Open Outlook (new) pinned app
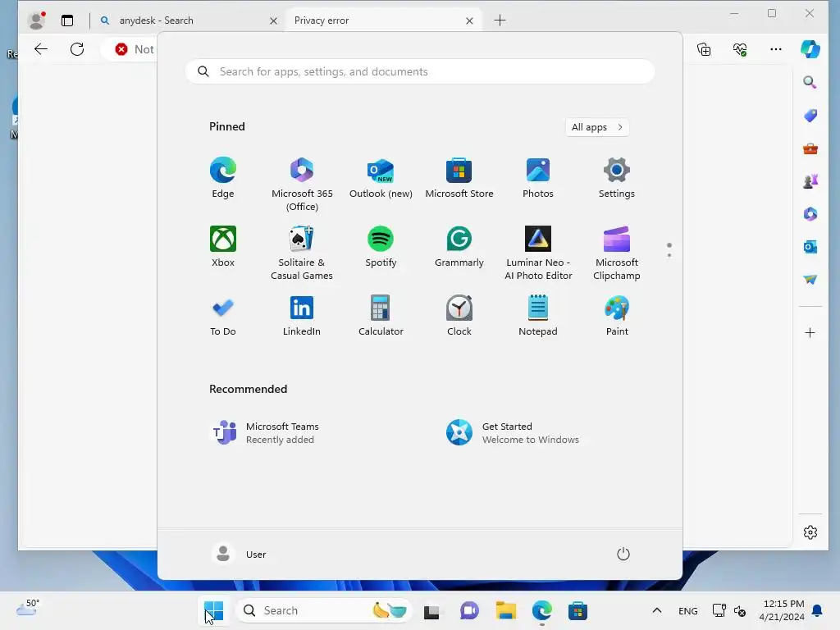Image resolution: width=840 pixels, height=630 pixels. click(x=381, y=178)
